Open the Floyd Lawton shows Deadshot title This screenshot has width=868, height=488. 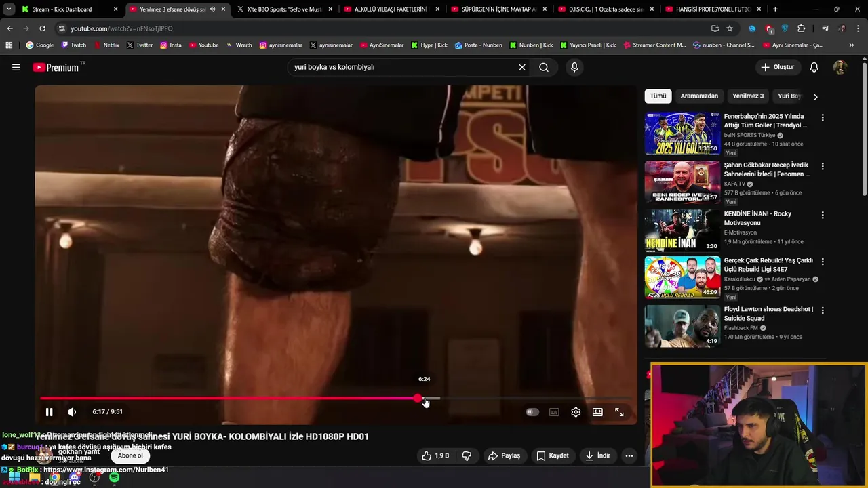[768, 314]
